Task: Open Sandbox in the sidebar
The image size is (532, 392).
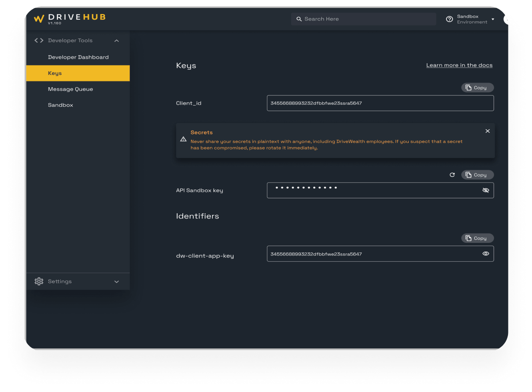Action: click(78, 105)
